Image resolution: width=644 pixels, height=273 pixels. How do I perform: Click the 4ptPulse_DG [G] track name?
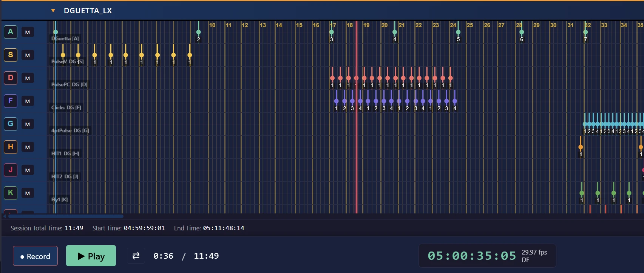coord(70,130)
